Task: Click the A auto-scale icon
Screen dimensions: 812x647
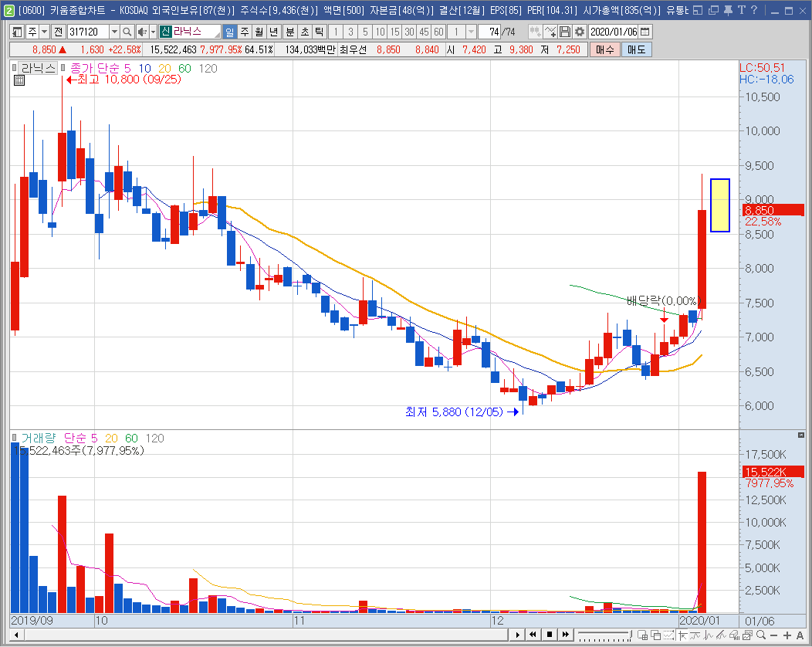Action: click(800, 635)
